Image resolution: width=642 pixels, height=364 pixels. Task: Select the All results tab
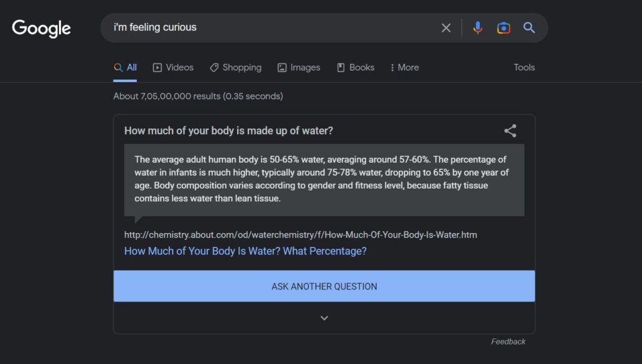125,68
